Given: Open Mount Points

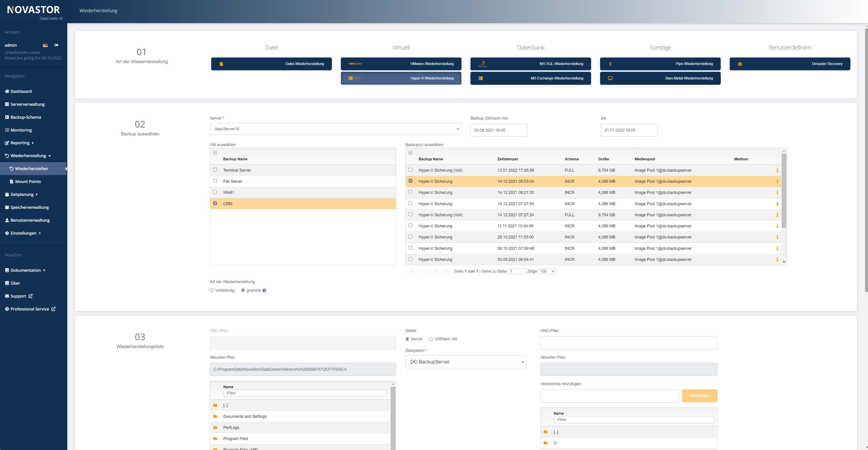Looking at the screenshot, I should tap(25, 182).
